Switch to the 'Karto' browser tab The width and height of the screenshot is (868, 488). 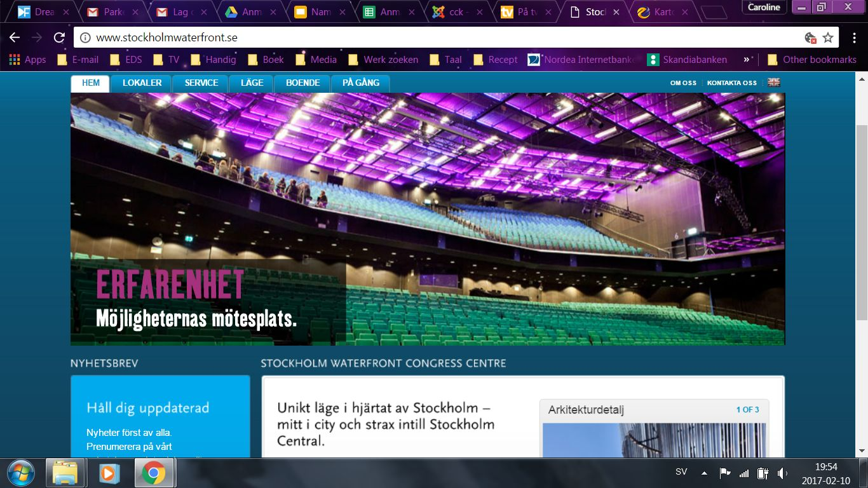664,12
